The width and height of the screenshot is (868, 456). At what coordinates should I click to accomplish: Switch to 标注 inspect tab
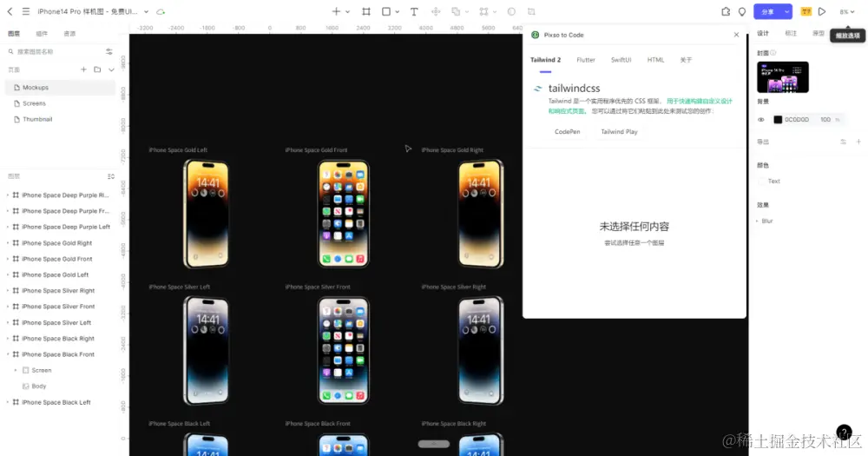point(791,33)
